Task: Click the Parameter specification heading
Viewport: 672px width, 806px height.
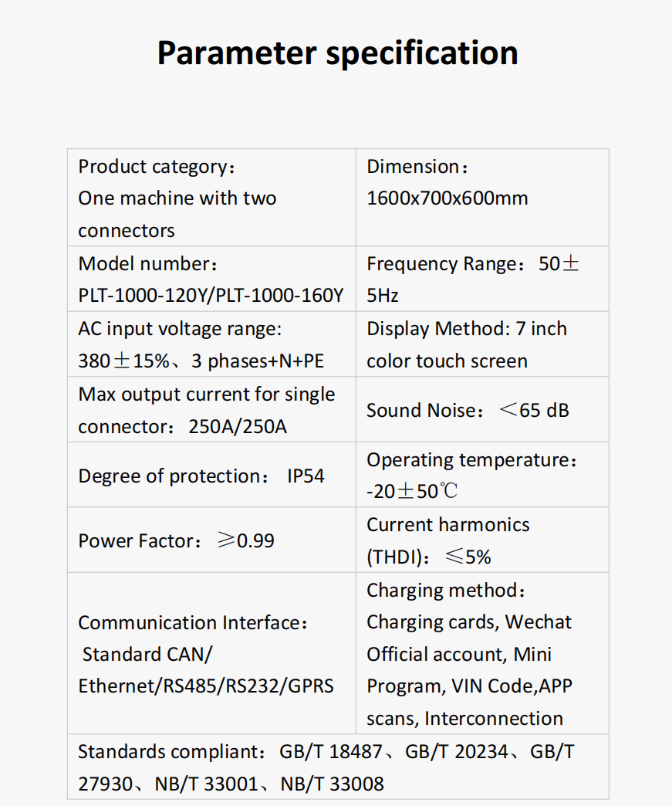Action: (337, 53)
